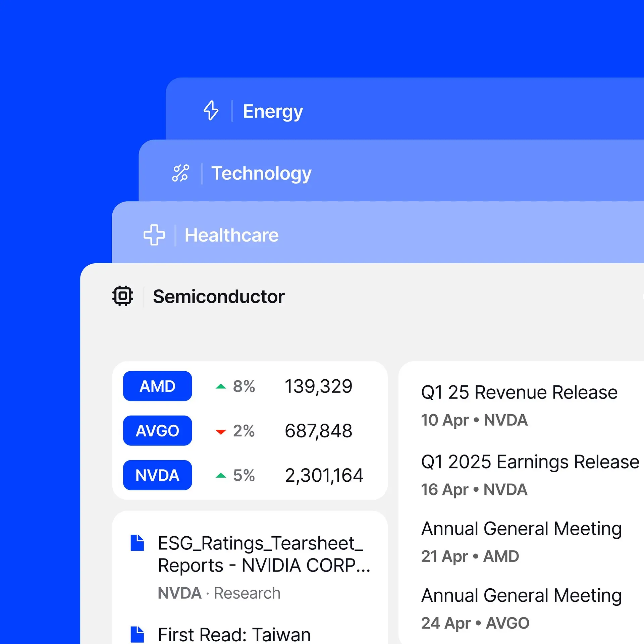Open the Annual General Meeting event for AMD
Screen dimensions: 644x644
522,529
